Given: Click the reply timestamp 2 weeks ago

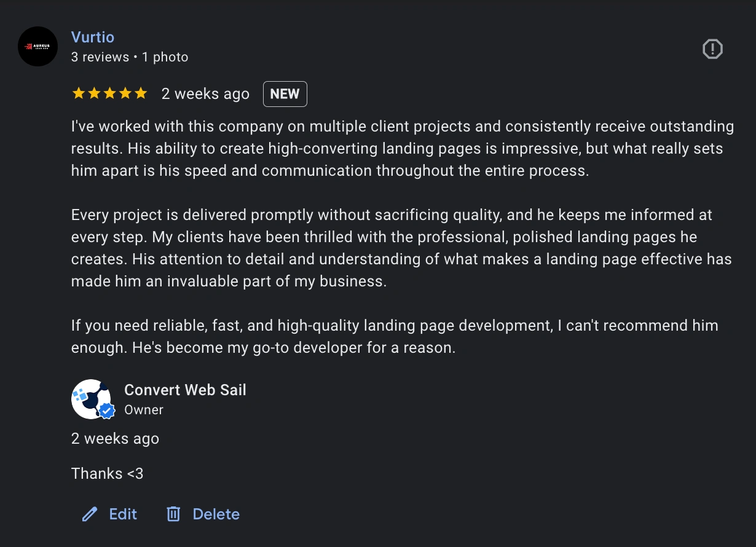Looking at the screenshot, I should [115, 438].
